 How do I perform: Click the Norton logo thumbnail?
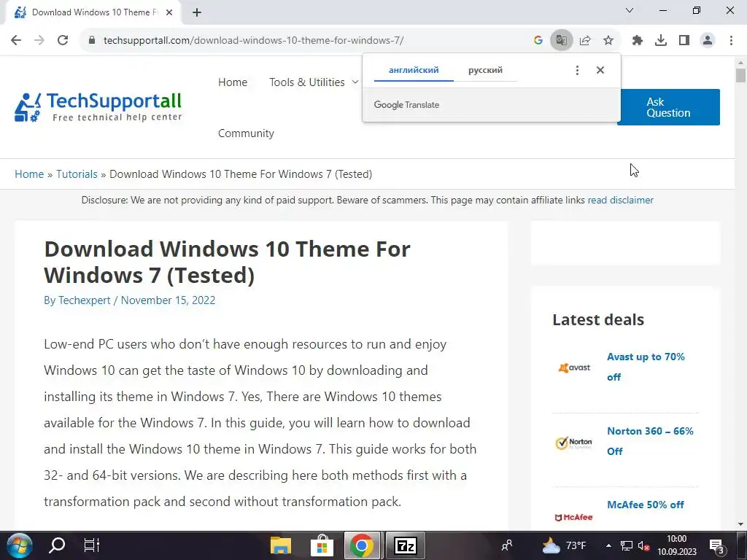(x=574, y=443)
